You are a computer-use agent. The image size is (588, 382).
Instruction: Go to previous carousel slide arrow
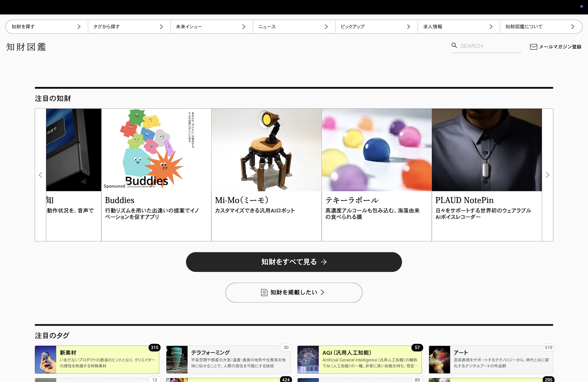[x=41, y=175]
